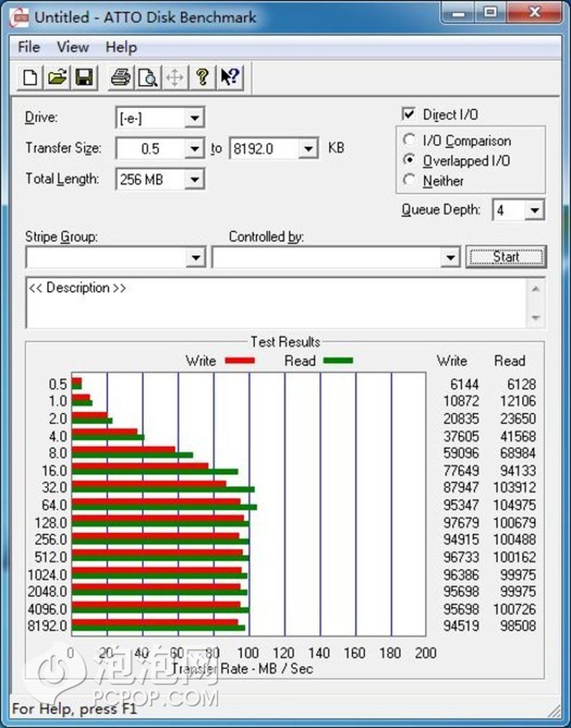Click the red Write legend swatch
Image resolution: width=571 pixels, height=728 pixels.
240,361
